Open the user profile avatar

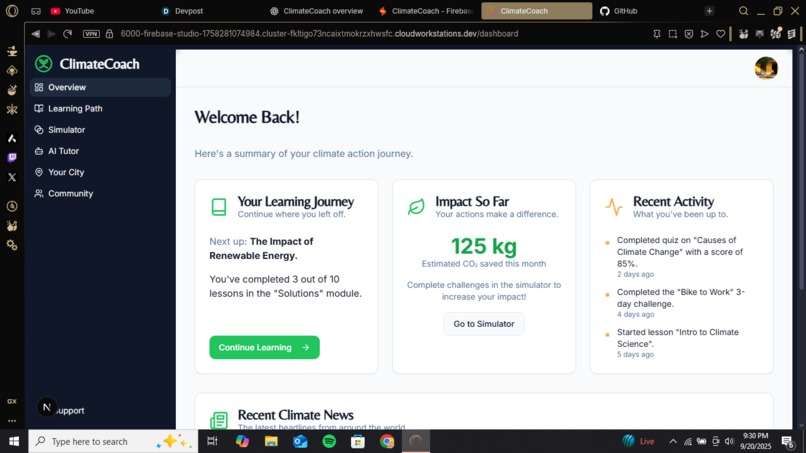pos(766,68)
